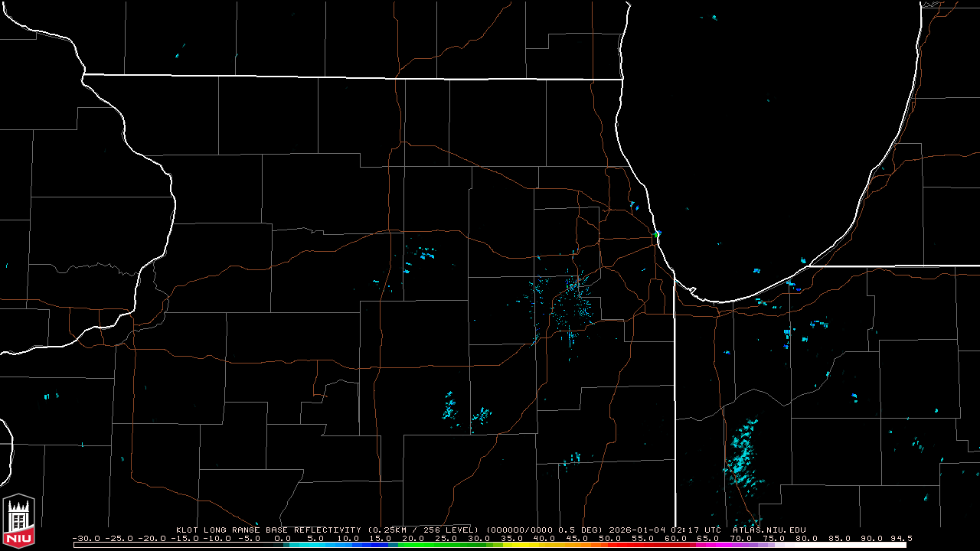Viewport: 980px width, 551px height.
Task: Click the NIU castle logo
Action: pos(18,521)
